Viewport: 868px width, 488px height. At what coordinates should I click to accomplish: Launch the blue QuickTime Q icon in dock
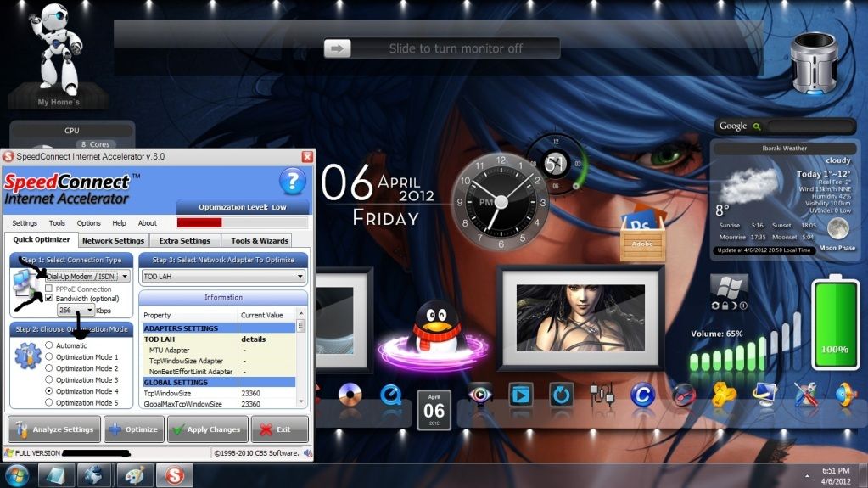391,395
